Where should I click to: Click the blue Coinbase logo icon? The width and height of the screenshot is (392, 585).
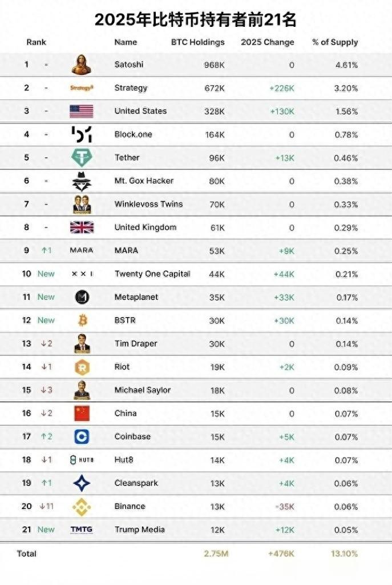[82, 436]
